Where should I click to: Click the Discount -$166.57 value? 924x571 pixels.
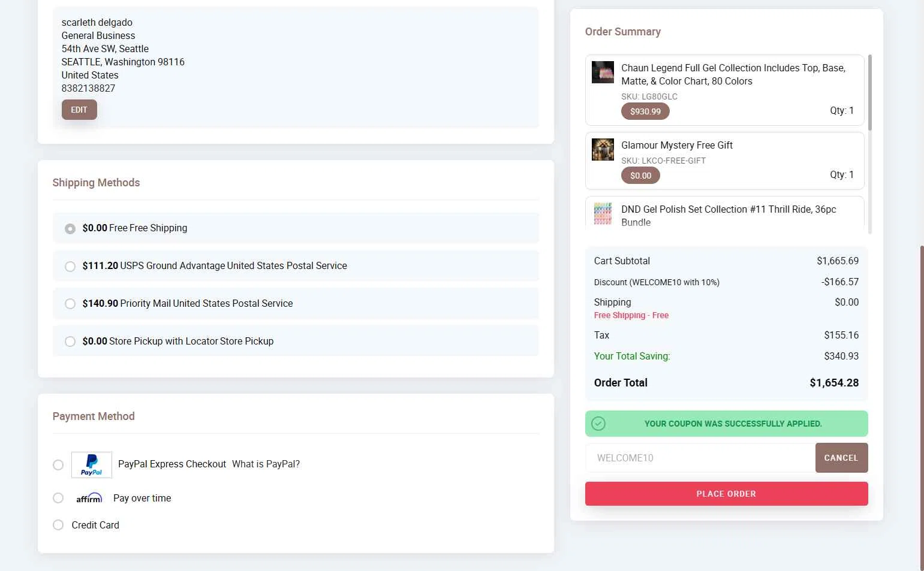click(840, 282)
